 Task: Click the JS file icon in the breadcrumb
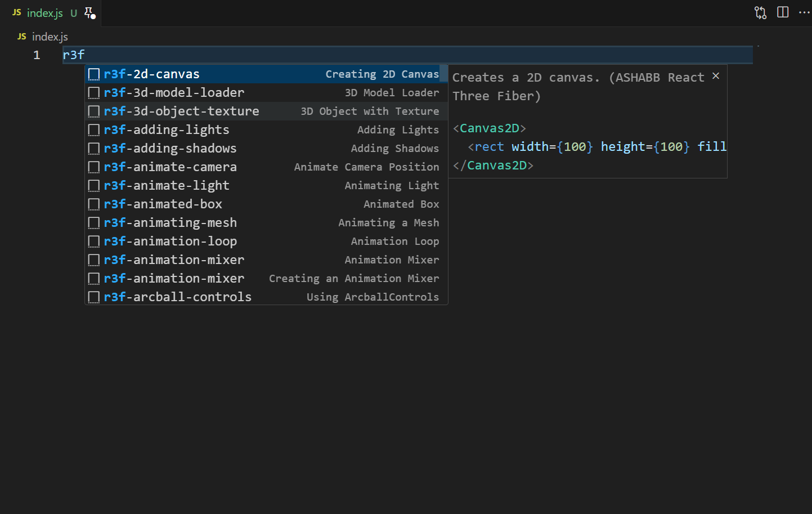coord(22,37)
